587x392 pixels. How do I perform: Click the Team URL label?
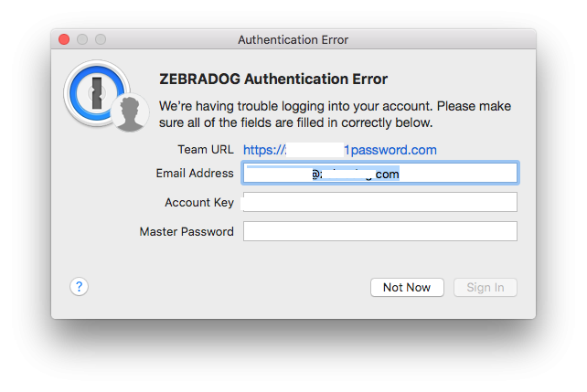(206, 150)
